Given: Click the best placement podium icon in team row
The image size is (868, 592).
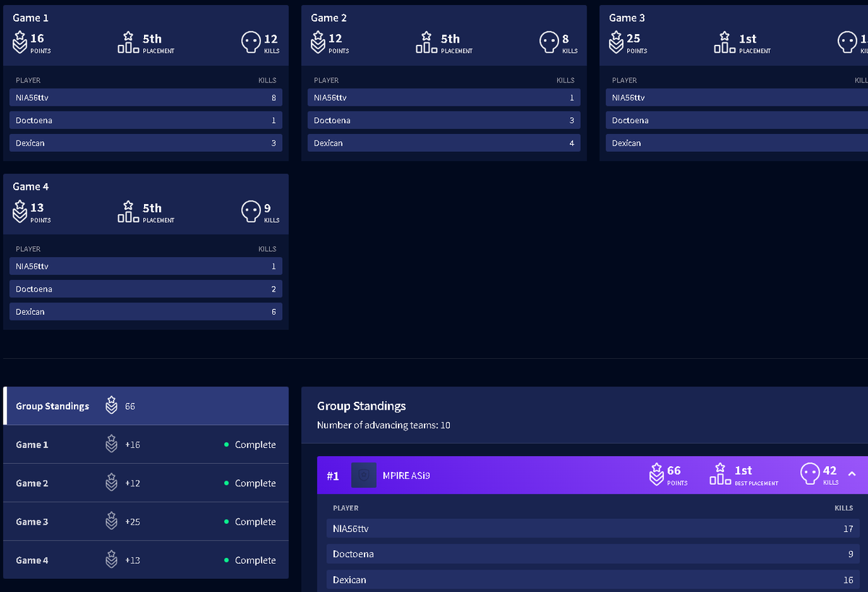Looking at the screenshot, I should click(x=720, y=474).
